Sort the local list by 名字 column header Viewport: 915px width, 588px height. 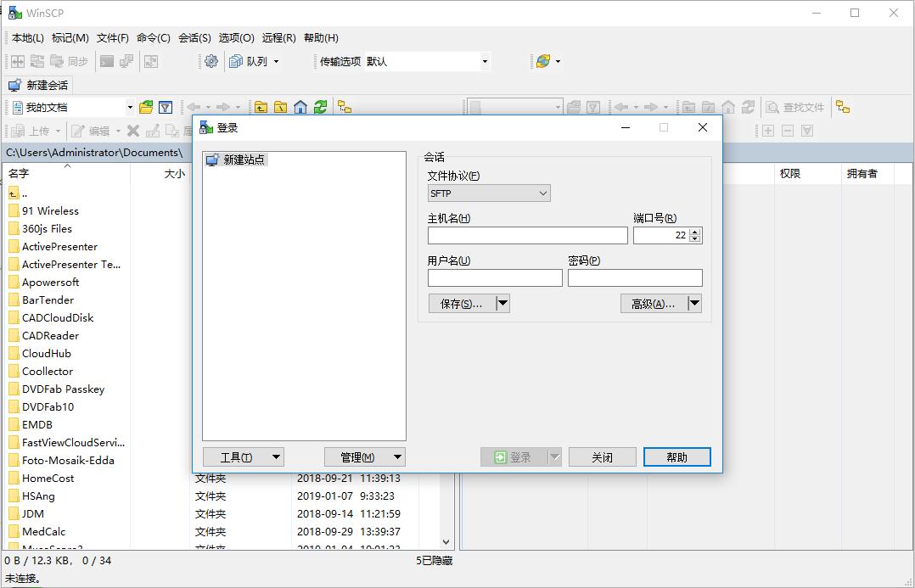pos(66,173)
